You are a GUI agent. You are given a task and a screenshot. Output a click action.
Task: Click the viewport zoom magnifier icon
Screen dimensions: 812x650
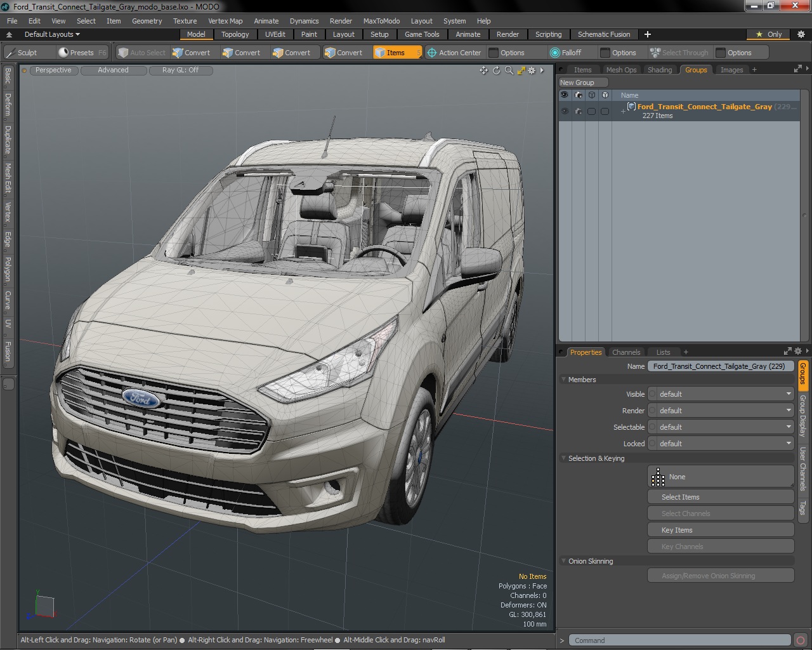point(509,70)
